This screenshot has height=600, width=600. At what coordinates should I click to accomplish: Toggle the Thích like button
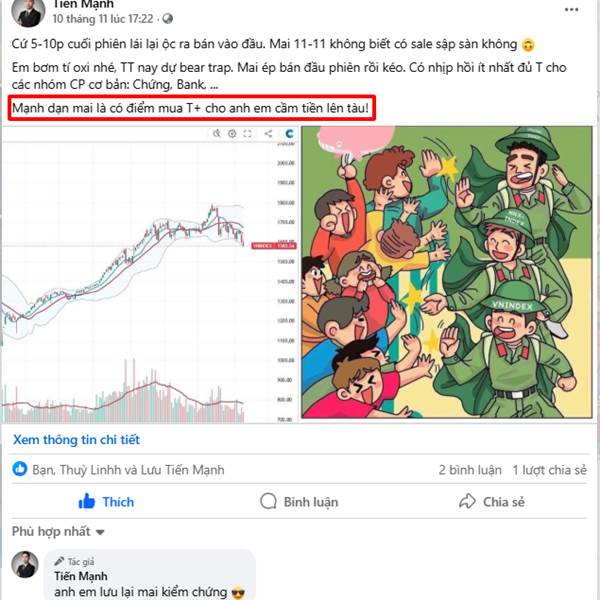coord(106,502)
